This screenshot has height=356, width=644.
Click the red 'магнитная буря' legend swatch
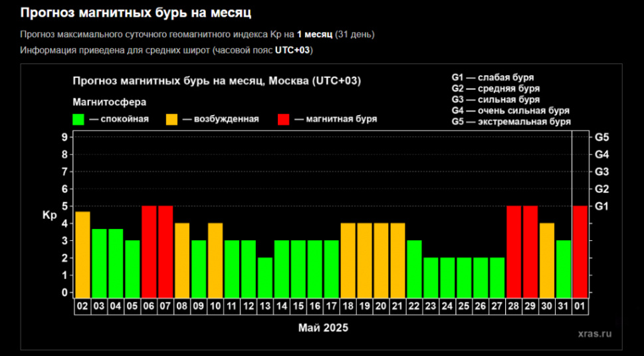point(283,119)
